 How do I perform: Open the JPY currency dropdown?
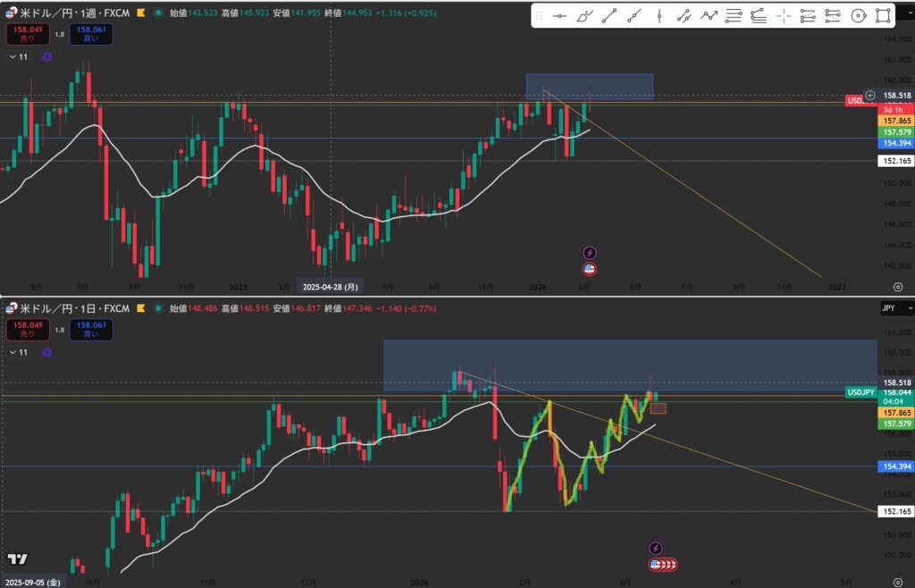[x=896, y=307]
